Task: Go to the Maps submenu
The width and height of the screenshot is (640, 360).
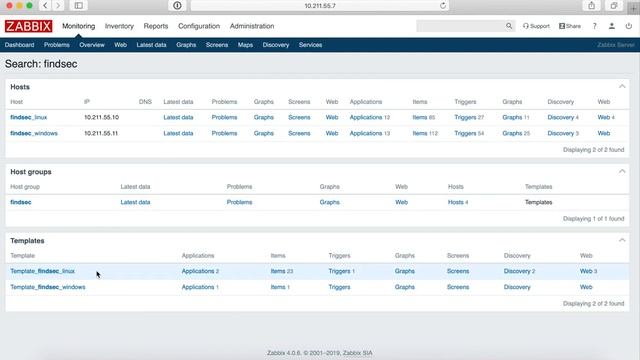Action: click(245, 45)
